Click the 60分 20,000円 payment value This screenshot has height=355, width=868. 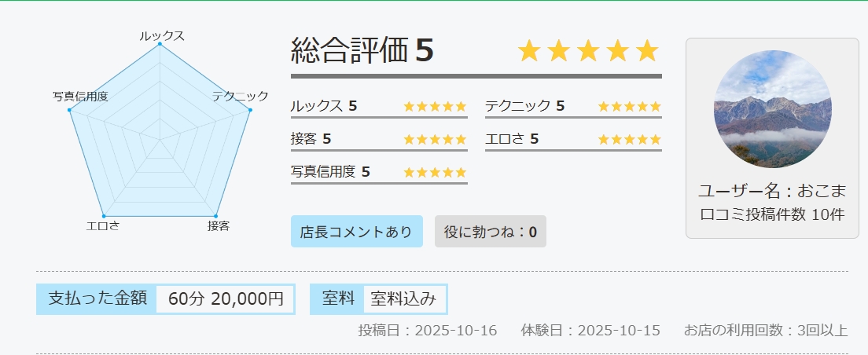pyautogui.click(x=226, y=299)
